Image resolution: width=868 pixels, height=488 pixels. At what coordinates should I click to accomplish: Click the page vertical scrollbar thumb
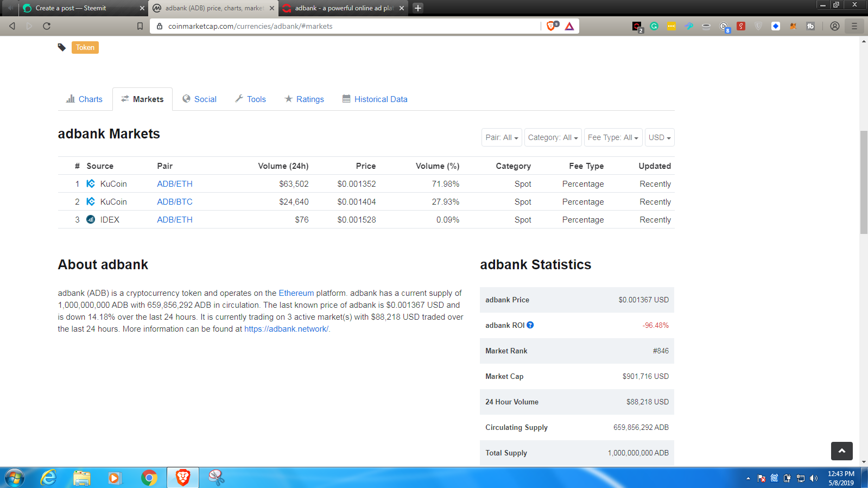864,182
